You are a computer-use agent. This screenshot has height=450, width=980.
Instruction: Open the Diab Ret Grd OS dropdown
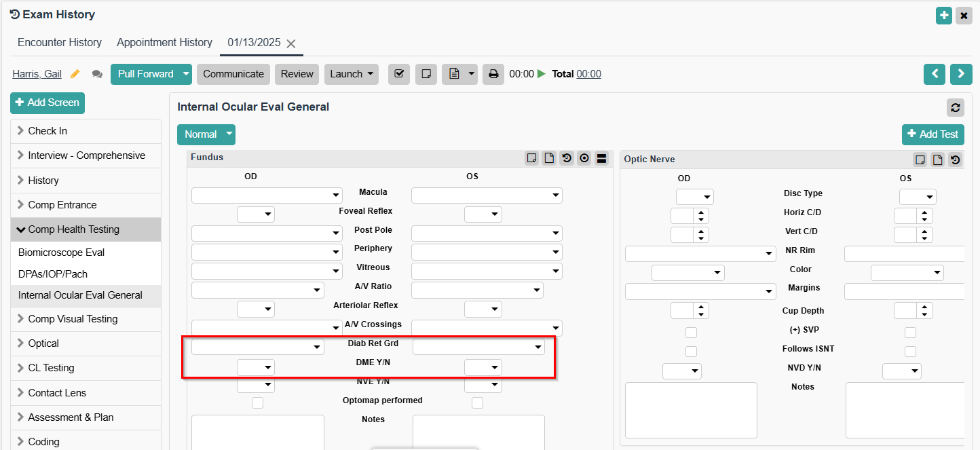[x=478, y=347]
